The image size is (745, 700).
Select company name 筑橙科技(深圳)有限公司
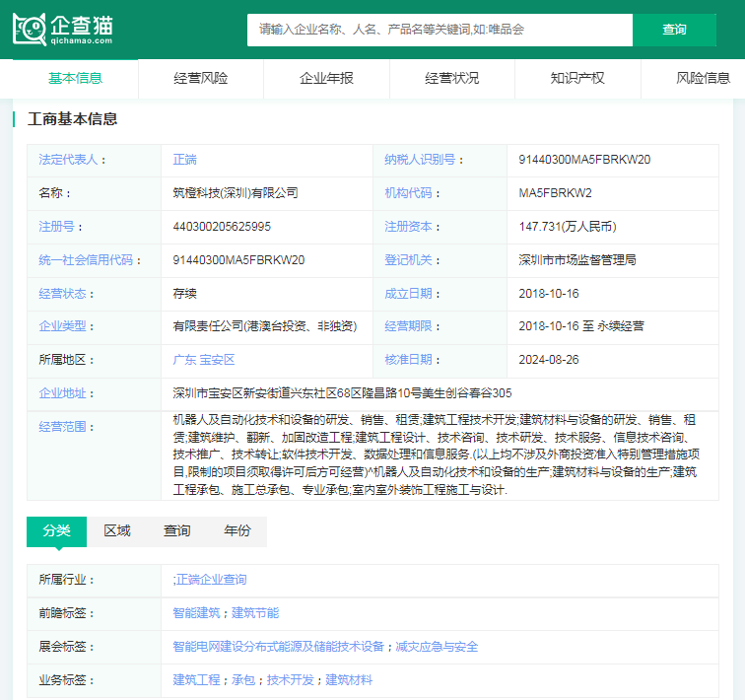236,193
